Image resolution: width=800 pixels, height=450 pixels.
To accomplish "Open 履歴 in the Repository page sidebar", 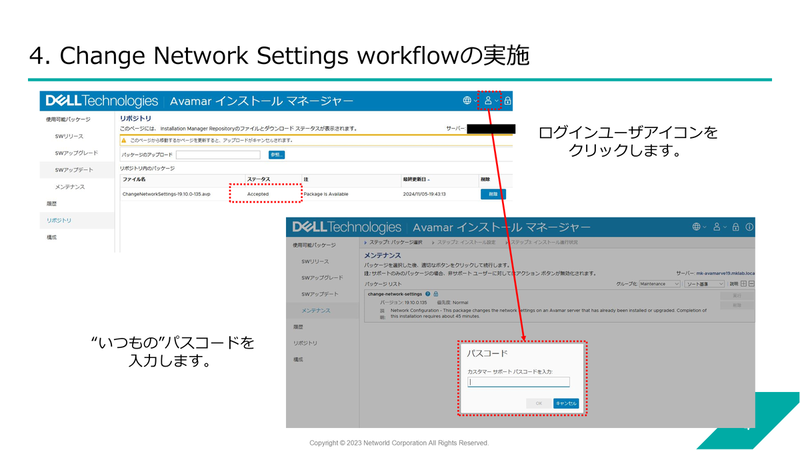I will pos(52,204).
